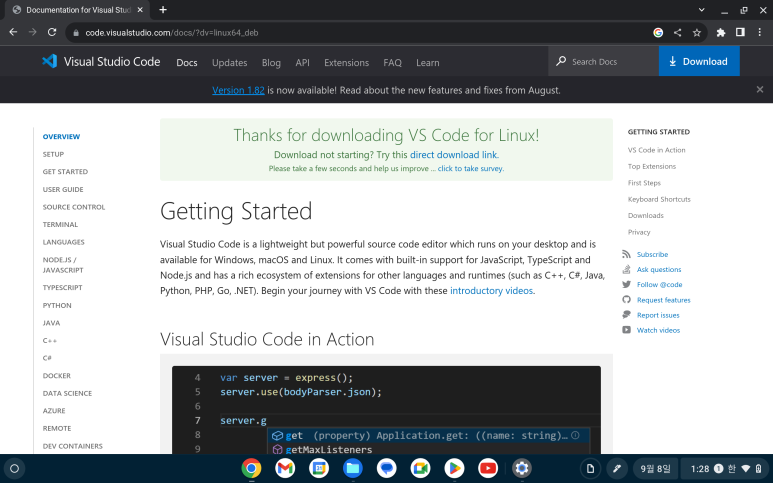The image size is (773, 483).
Task: Click the Ask questions Stack Overflow icon
Action: click(627, 269)
